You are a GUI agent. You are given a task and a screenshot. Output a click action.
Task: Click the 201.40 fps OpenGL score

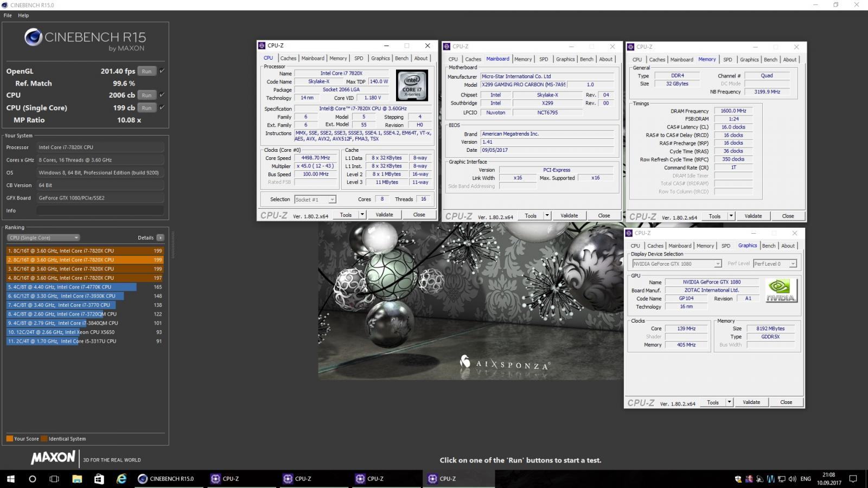click(118, 71)
